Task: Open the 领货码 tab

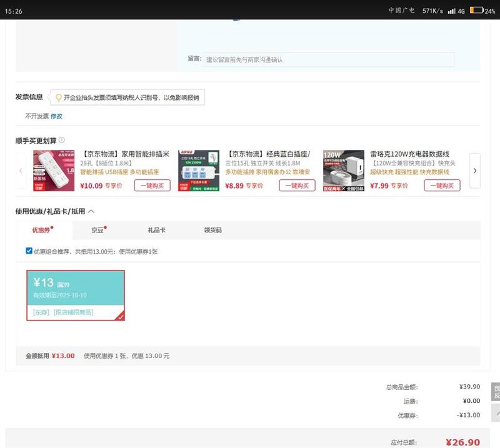Action: coord(212,230)
